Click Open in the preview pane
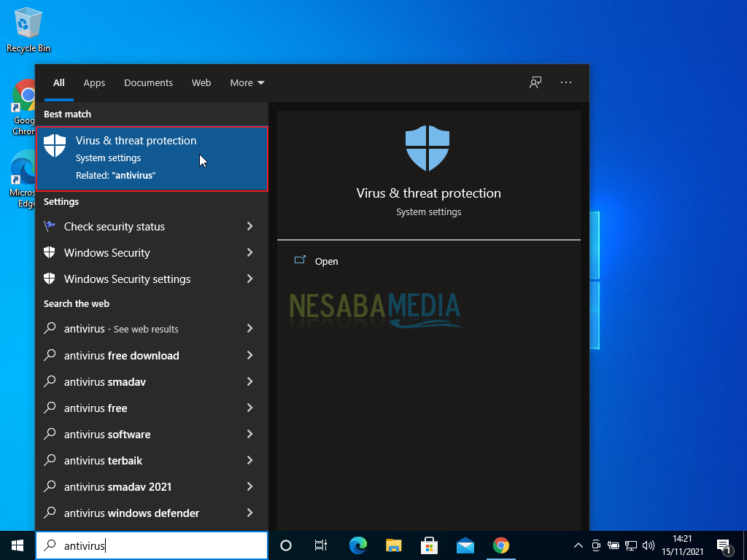 (326, 262)
